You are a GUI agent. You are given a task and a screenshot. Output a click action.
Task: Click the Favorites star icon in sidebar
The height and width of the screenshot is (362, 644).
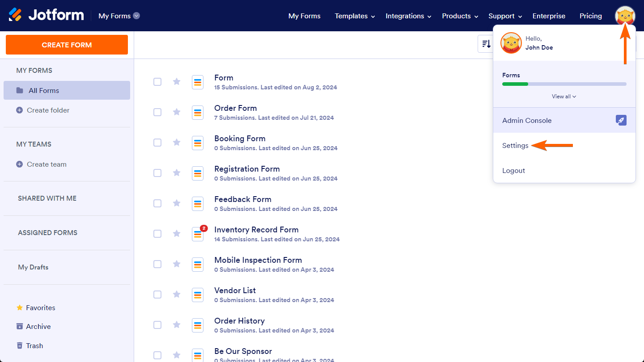pyautogui.click(x=19, y=307)
